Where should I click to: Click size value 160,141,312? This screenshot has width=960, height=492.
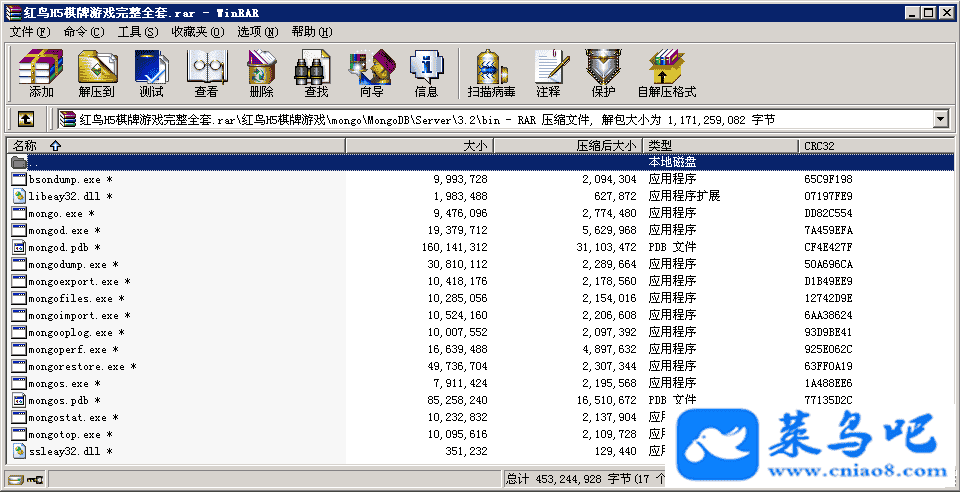(x=454, y=247)
